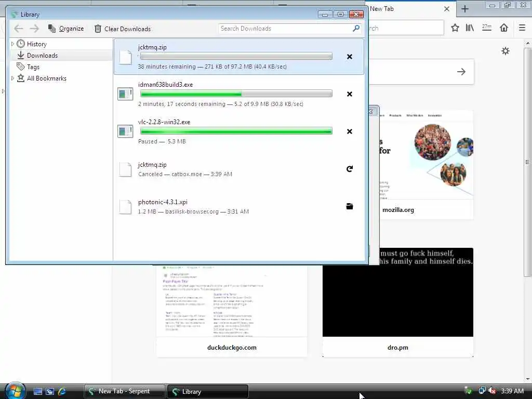Click Switch between windows quick launch icon
Image resolution: width=532 pixels, height=399 pixels.
[x=50, y=392]
